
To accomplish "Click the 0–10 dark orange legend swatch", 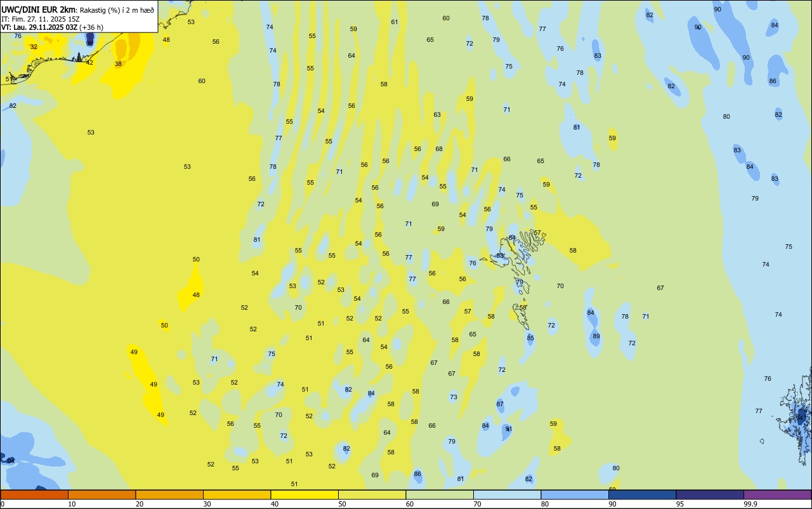I will [34, 494].
